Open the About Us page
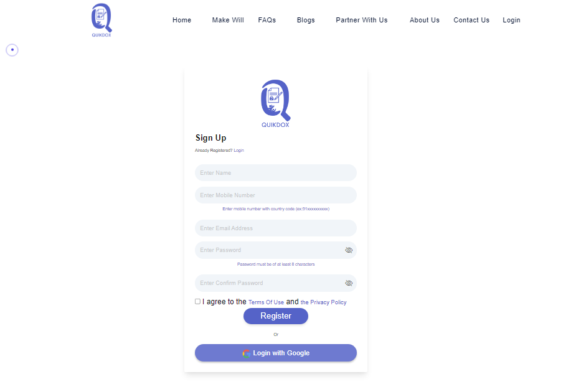 pyautogui.click(x=425, y=20)
